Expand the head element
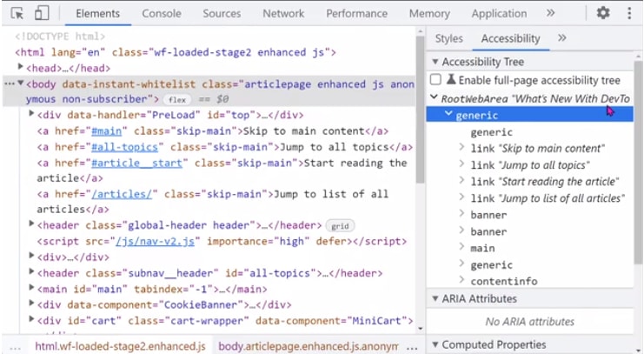Viewport: 644px width, 354px height. pos(20,67)
